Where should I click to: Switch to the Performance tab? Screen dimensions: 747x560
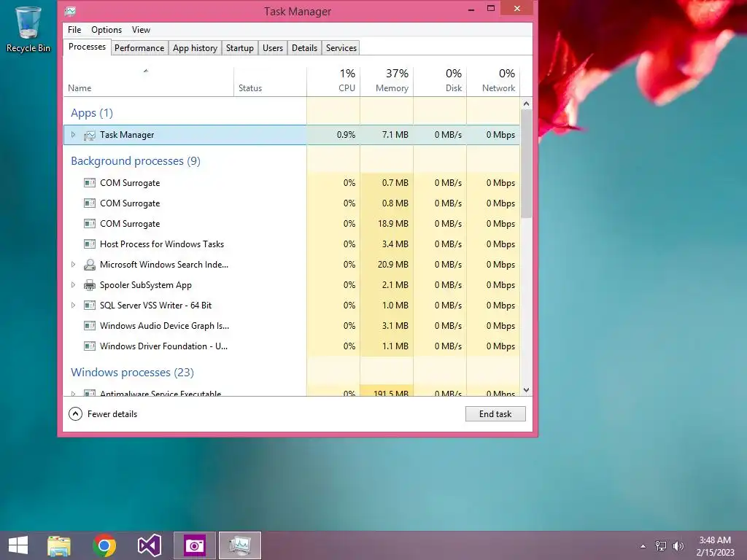(139, 48)
